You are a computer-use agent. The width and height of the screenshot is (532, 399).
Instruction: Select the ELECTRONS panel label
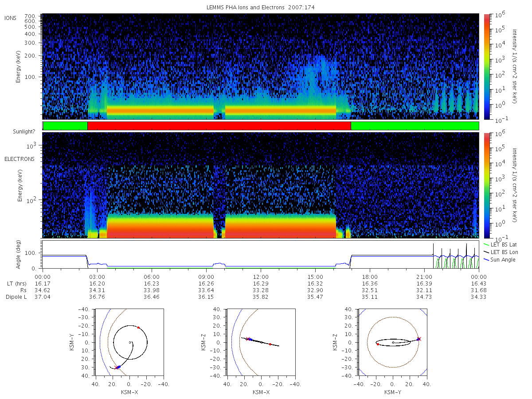19,159
